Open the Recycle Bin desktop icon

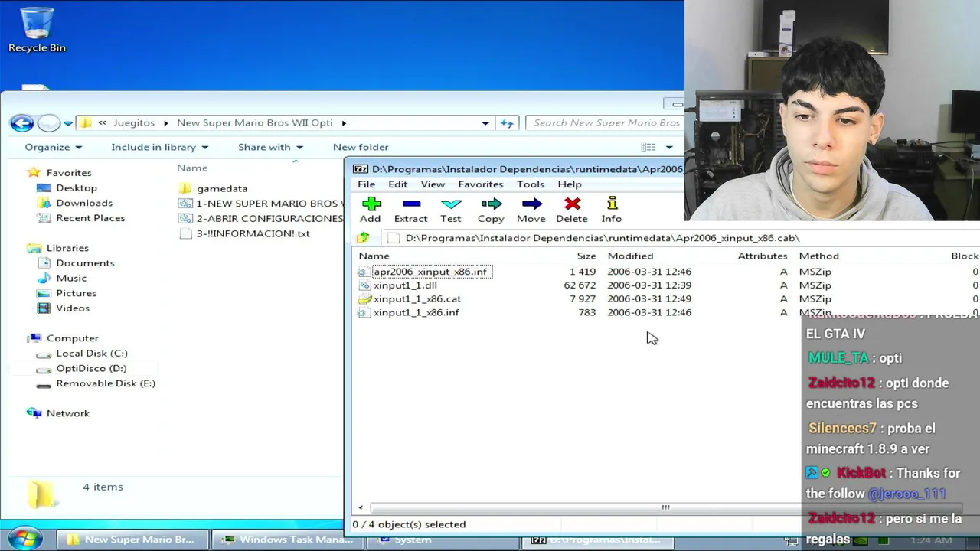37,29
